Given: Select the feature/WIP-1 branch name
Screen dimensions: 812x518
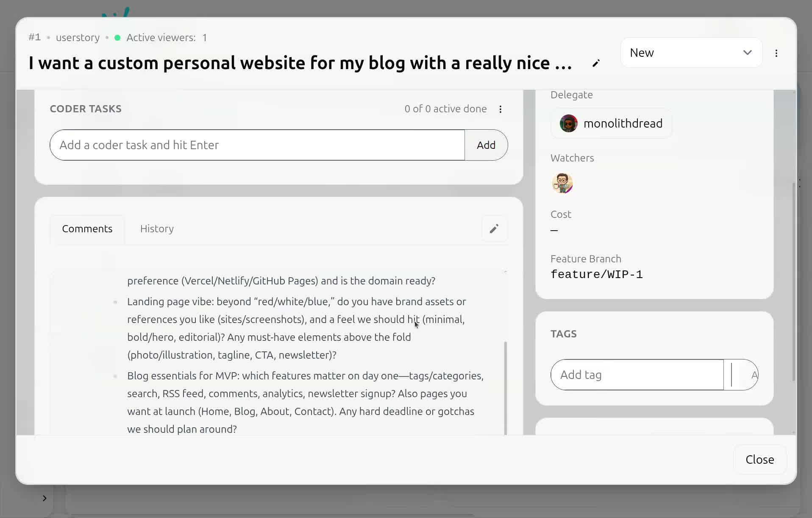Looking at the screenshot, I should pyautogui.click(x=597, y=274).
